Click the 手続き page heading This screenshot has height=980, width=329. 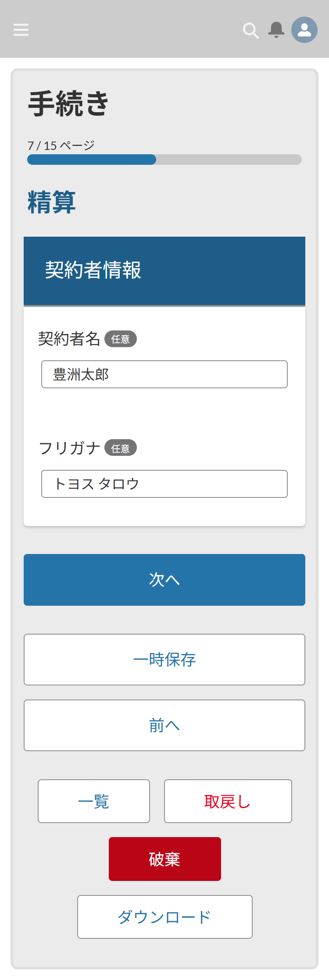(x=68, y=104)
